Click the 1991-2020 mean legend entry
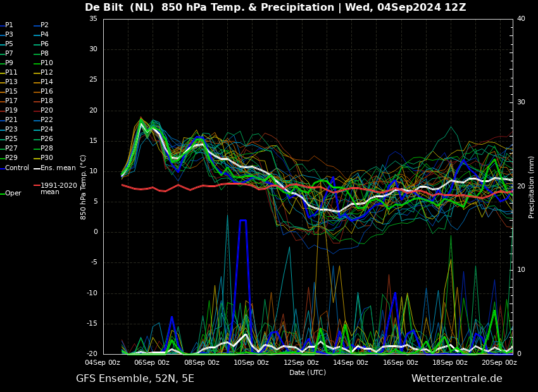Viewport: 538px width, 392px height. click(58, 188)
